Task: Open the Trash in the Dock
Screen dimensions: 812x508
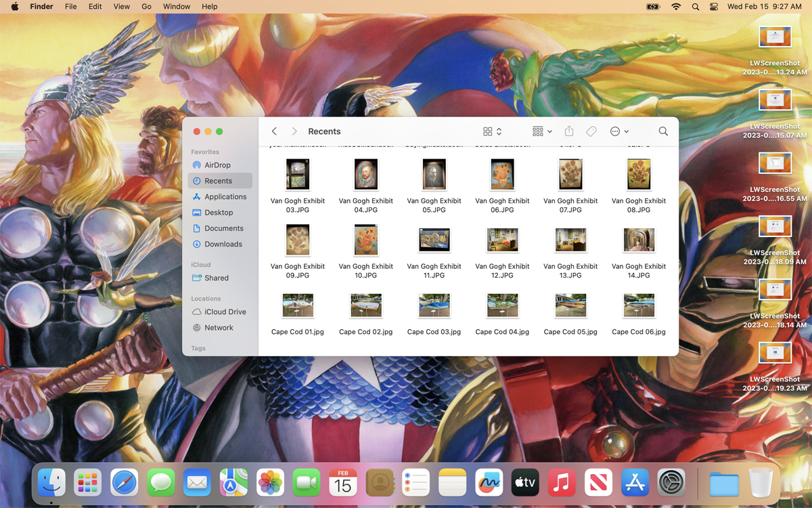Action: 761,482
